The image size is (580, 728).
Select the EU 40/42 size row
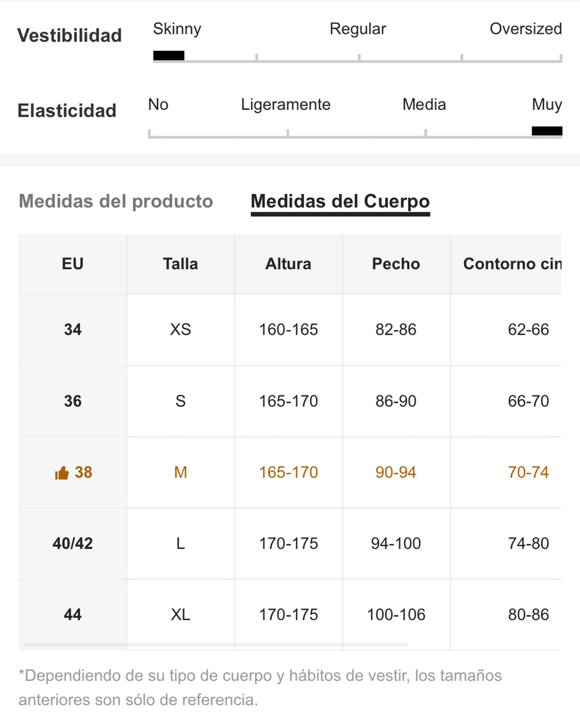[x=290, y=543]
